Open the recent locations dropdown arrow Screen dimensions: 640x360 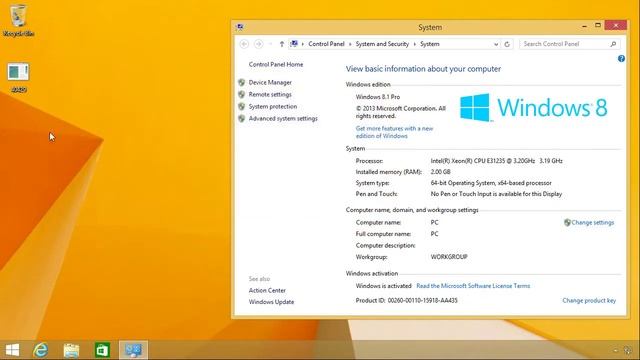(270, 44)
